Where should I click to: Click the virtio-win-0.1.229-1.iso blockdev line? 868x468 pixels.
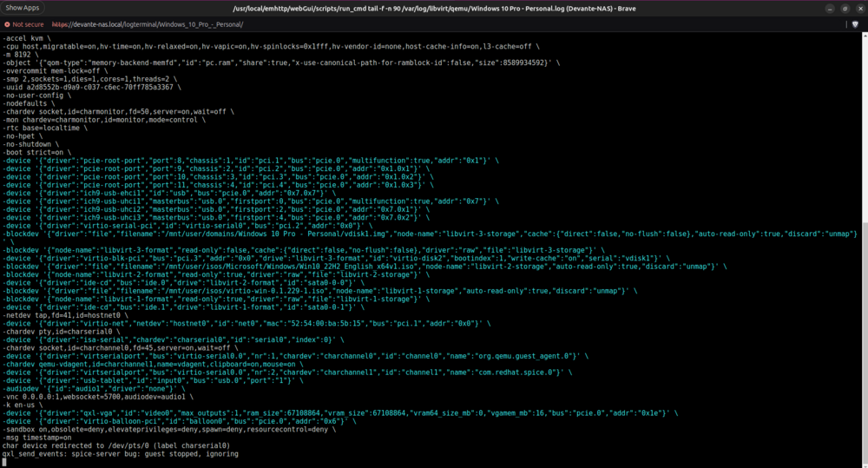click(x=320, y=291)
